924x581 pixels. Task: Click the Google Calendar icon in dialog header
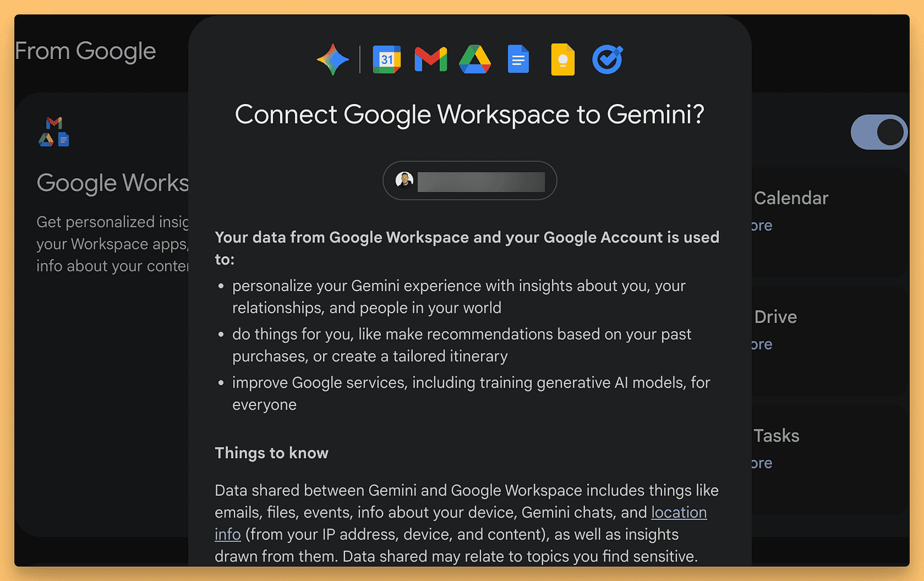click(x=386, y=60)
